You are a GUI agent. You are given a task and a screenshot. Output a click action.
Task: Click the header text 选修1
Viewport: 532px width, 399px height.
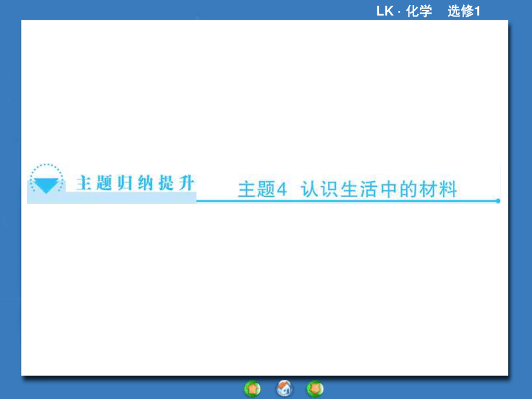tap(464, 11)
